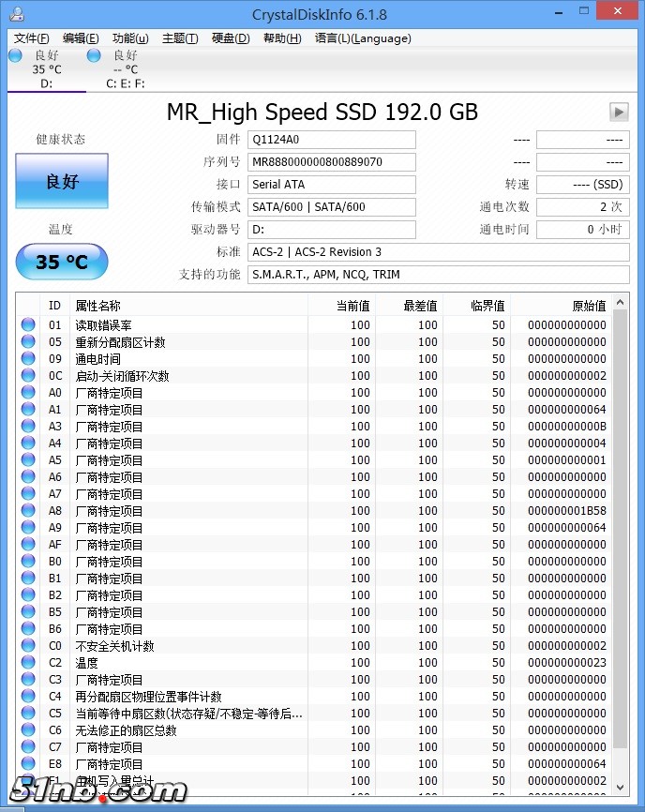Select the C: E: F: drive status orb
645x812 pixels.
pos(94,55)
